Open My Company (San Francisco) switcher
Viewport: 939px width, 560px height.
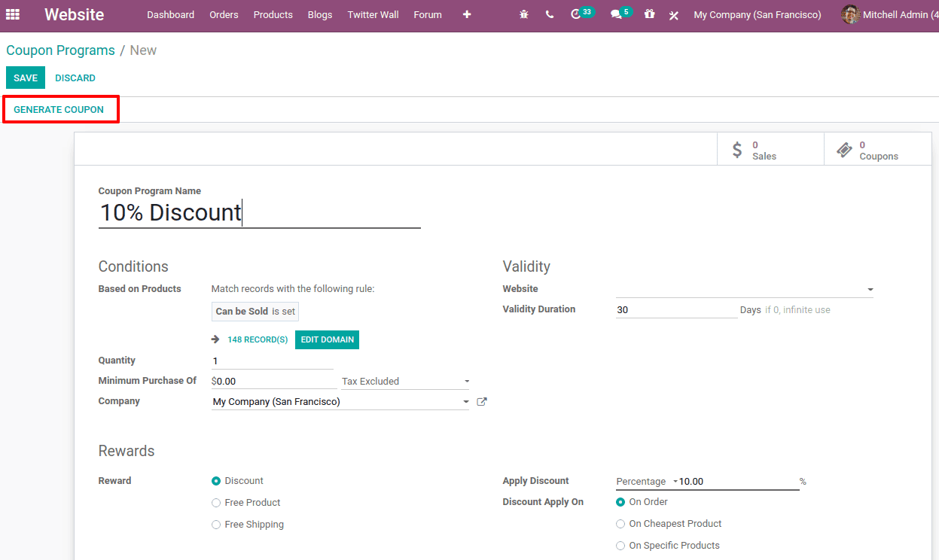click(x=758, y=14)
